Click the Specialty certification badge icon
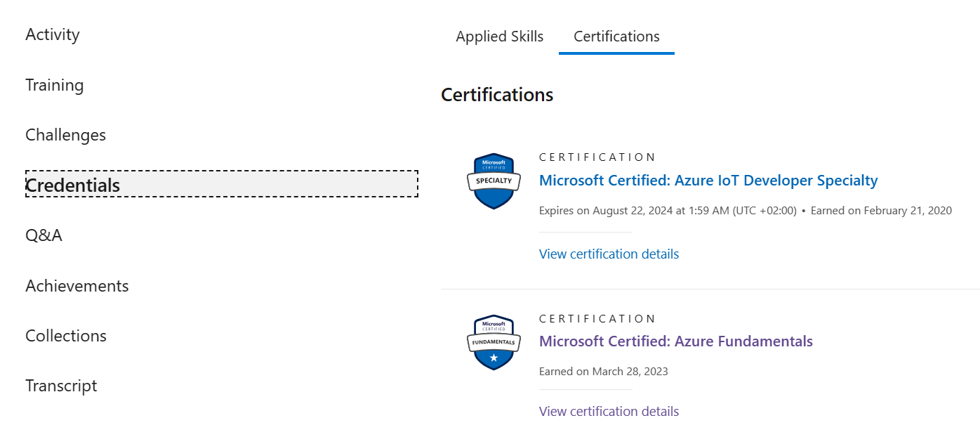 tap(494, 181)
